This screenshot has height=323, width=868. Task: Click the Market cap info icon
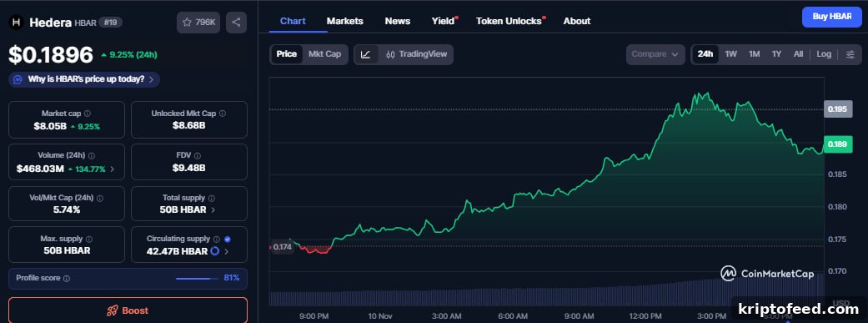(88, 114)
